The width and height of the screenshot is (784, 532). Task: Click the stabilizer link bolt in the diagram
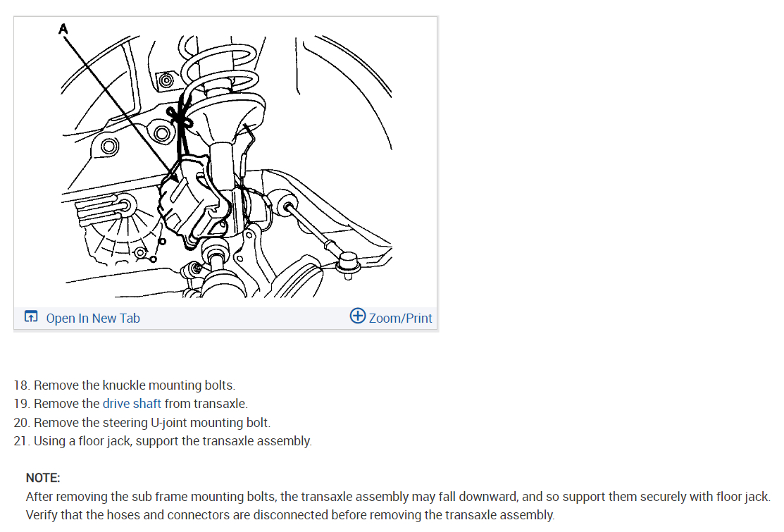[x=349, y=264]
